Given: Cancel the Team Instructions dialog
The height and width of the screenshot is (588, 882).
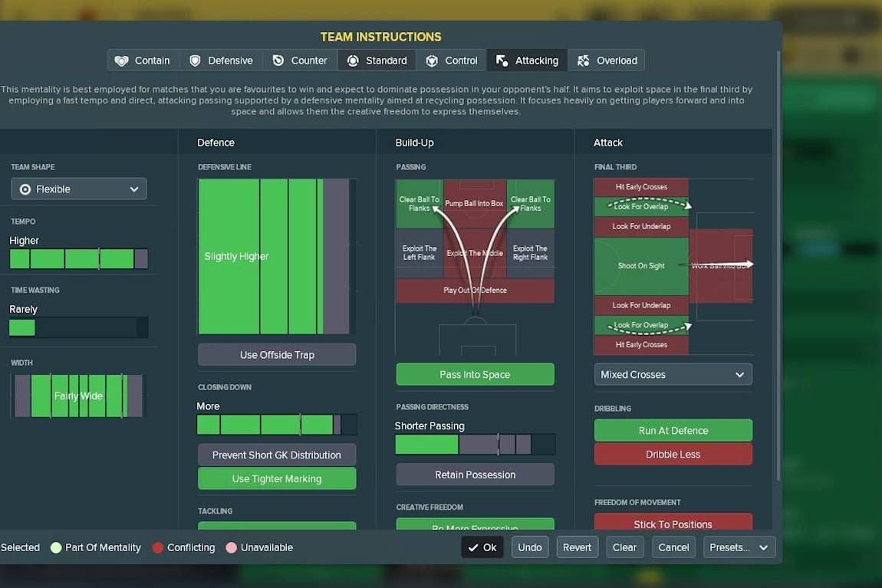Looking at the screenshot, I should coord(674,547).
